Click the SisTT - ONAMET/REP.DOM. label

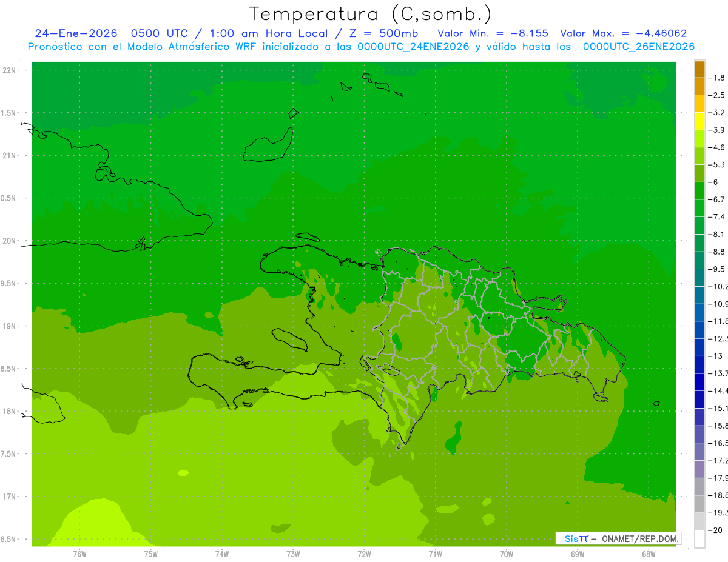619,538
